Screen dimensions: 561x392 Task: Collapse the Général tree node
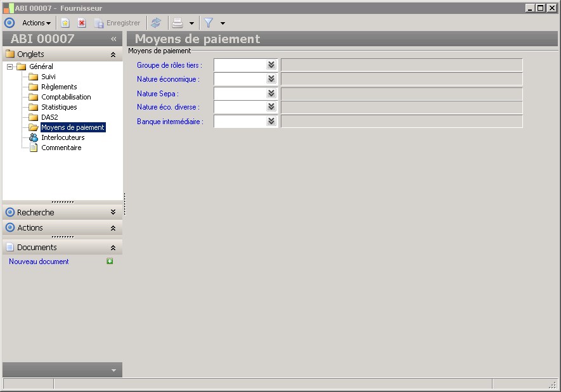(x=10, y=66)
